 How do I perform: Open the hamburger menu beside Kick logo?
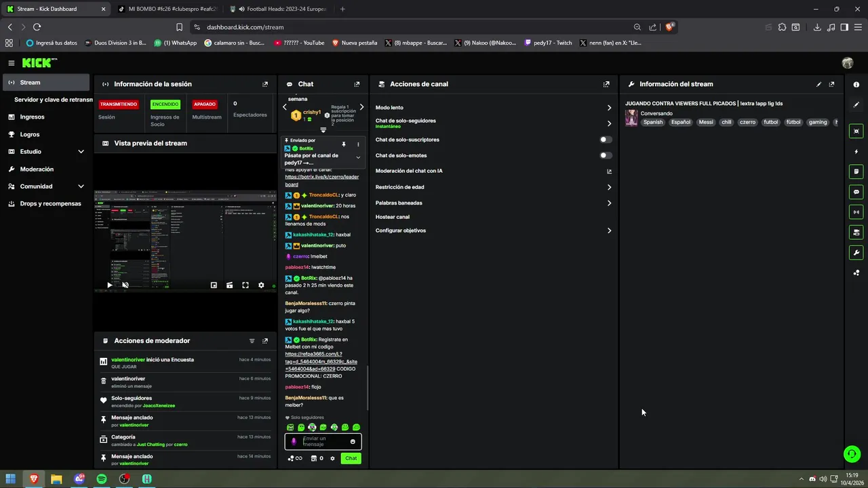tap(12, 63)
